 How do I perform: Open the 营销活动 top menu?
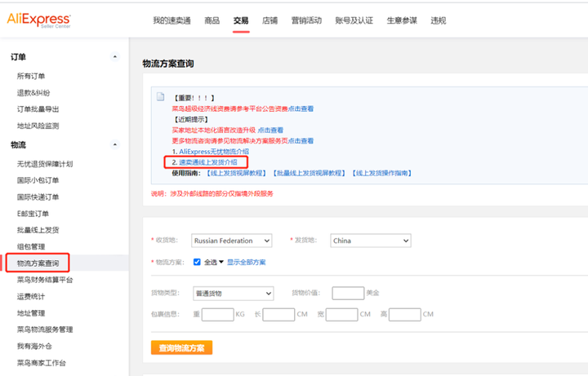(x=306, y=20)
